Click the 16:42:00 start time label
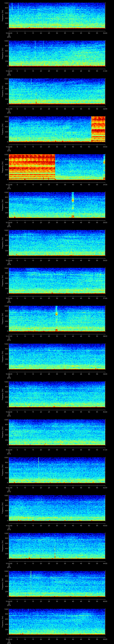 [9, 525]
